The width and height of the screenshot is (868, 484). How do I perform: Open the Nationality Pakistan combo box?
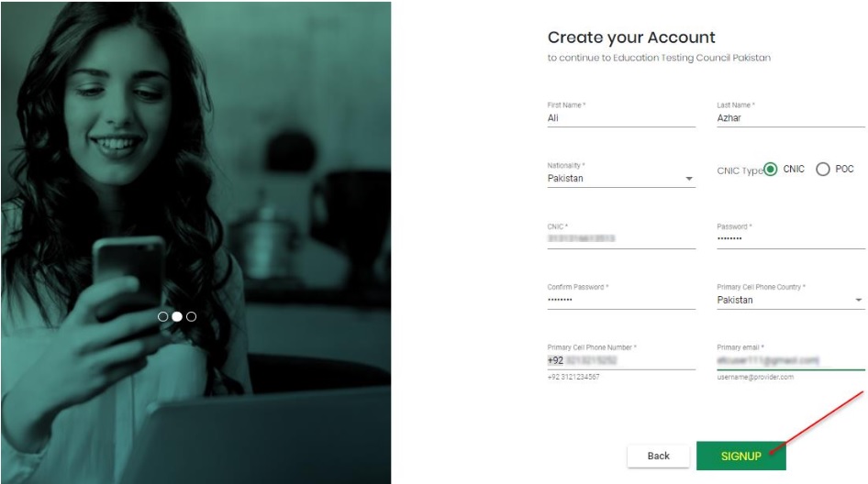point(621,179)
